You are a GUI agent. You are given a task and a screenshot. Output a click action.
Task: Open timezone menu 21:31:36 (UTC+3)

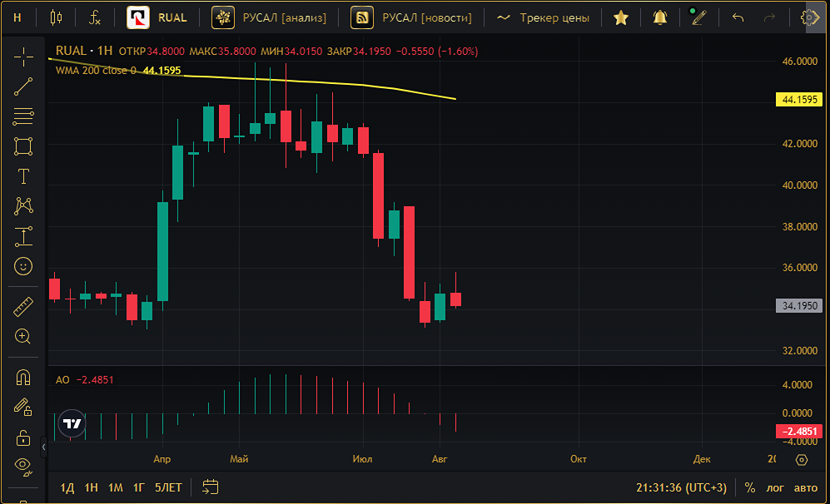[681, 487]
